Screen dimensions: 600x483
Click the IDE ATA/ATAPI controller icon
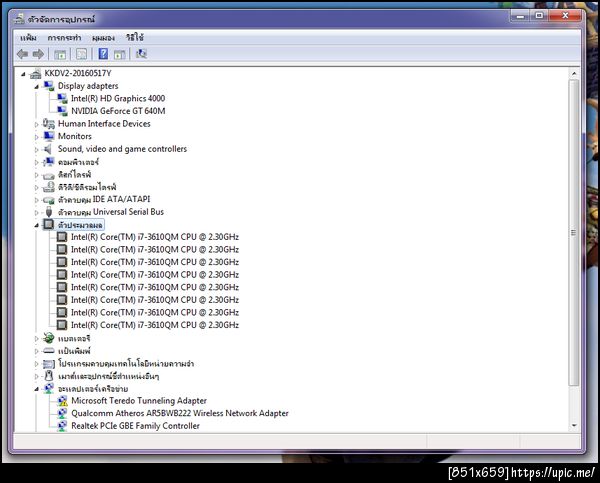(49, 200)
